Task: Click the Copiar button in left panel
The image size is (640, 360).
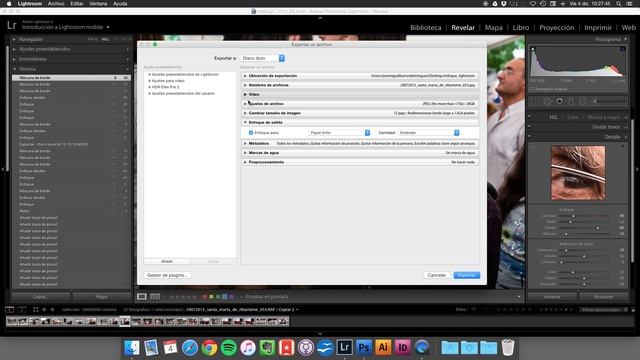Action: point(40,297)
